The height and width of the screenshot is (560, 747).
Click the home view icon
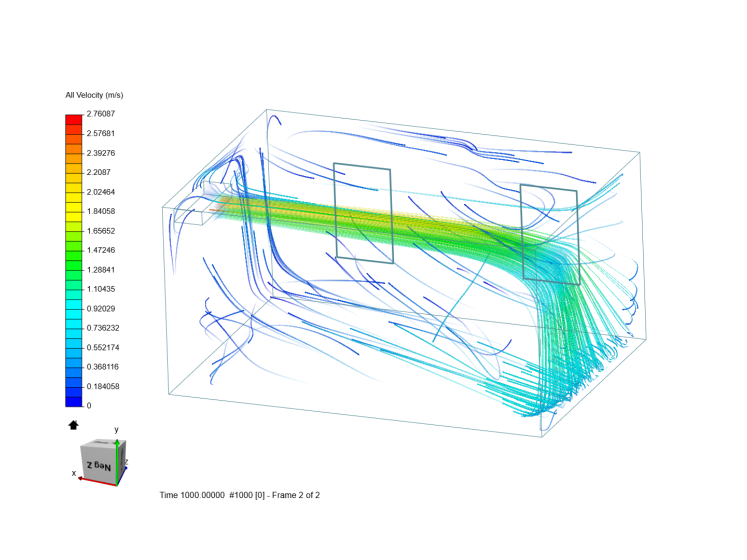(x=74, y=425)
